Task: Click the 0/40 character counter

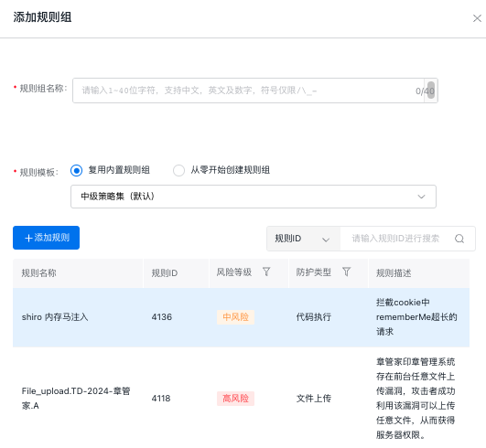Action: click(x=424, y=91)
